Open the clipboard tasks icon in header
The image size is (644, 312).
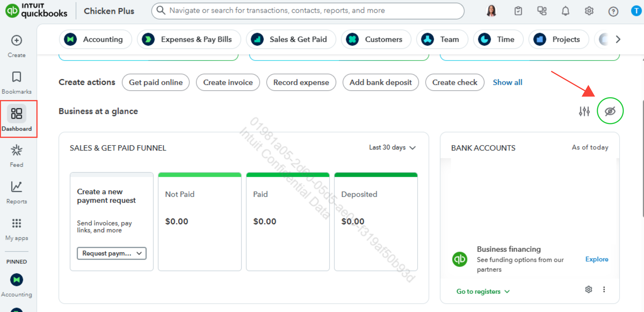click(x=518, y=11)
